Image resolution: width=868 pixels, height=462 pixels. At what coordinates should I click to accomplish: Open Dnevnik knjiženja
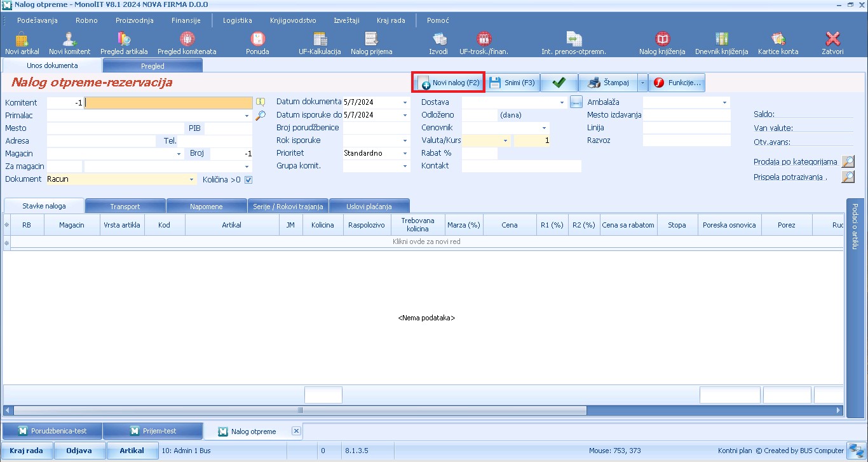pos(721,44)
